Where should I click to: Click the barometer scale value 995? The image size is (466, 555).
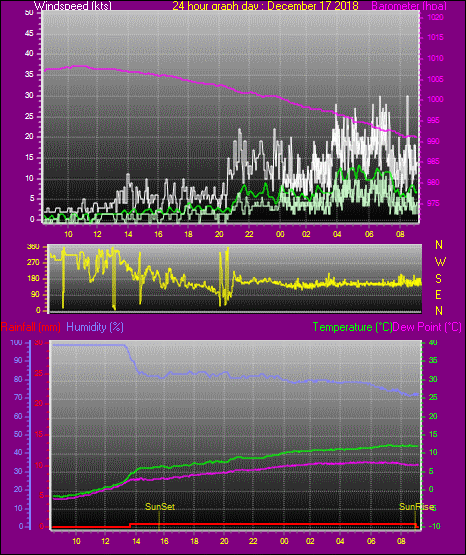click(x=433, y=120)
